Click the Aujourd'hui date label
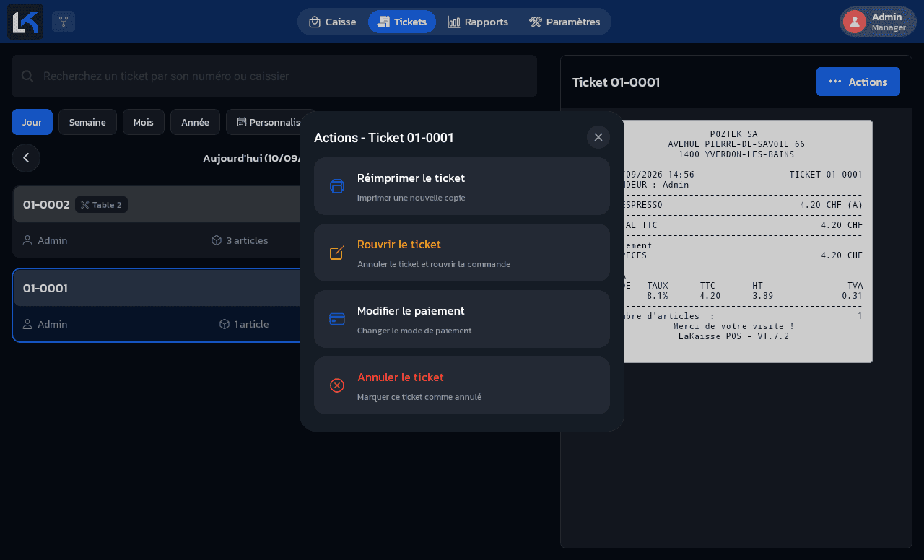 point(251,158)
